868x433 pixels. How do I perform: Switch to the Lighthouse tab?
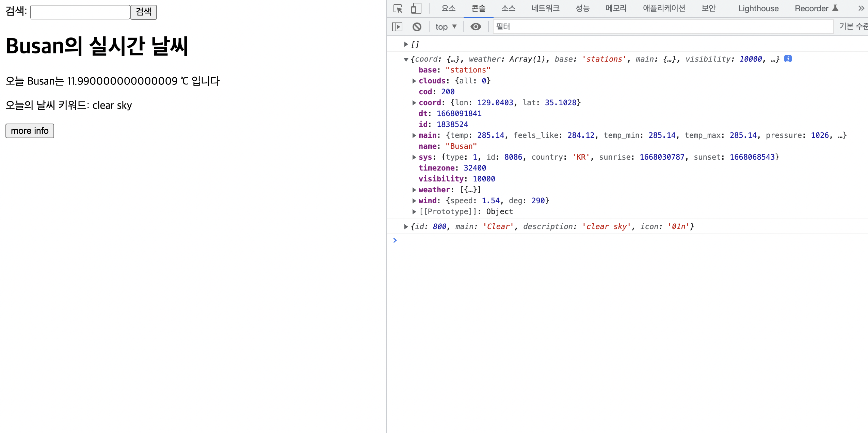[758, 9]
